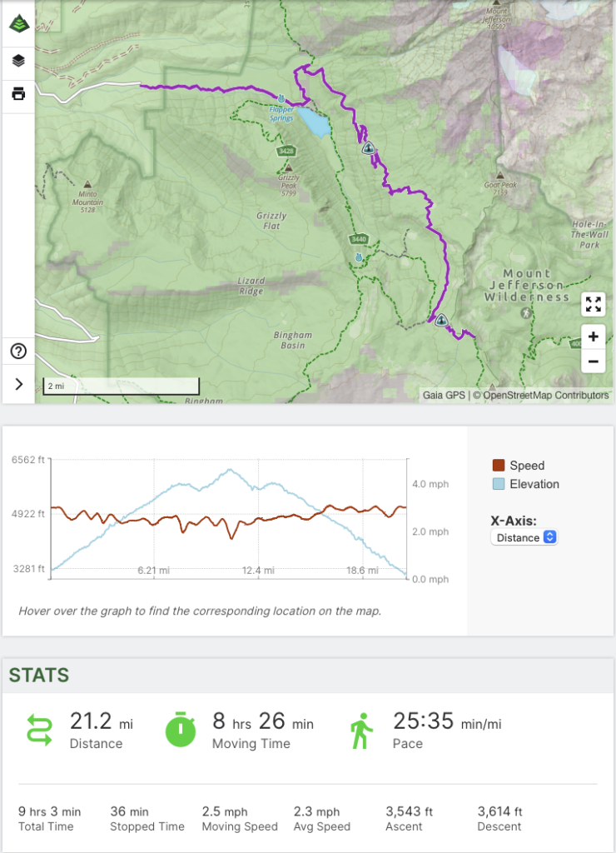Click the Gaia GPS attribution link
Image resolution: width=616 pixels, height=853 pixels.
(444, 395)
